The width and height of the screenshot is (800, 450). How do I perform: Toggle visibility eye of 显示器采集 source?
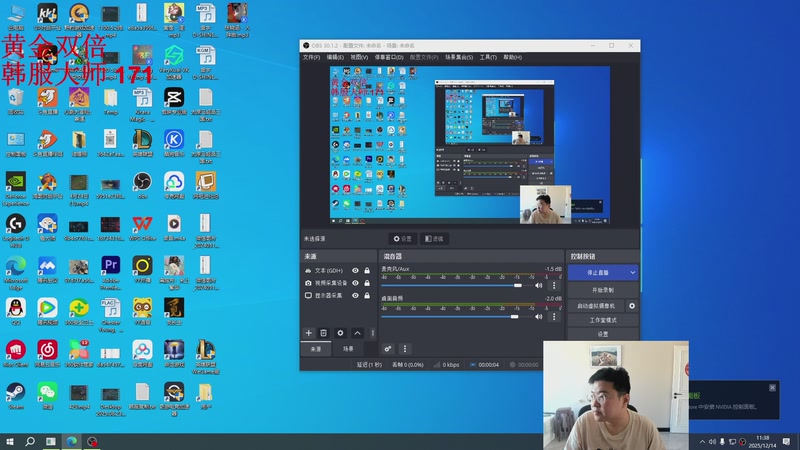click(355, 295)
